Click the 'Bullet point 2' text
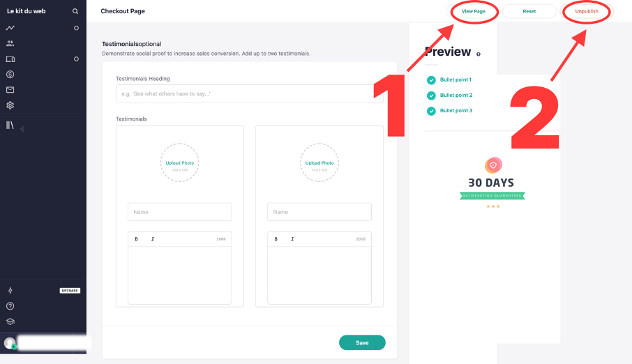Image resolution: width=632 pixels, height=364 pixels. pyautogui.click(x=456, y=95)
